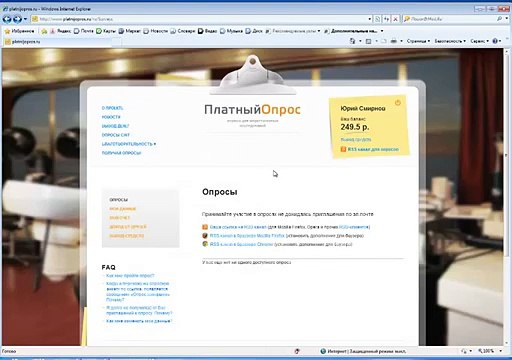Open the personal RSS channel link
The width and height of the screenshot is (512, 360).
(238, 227)
